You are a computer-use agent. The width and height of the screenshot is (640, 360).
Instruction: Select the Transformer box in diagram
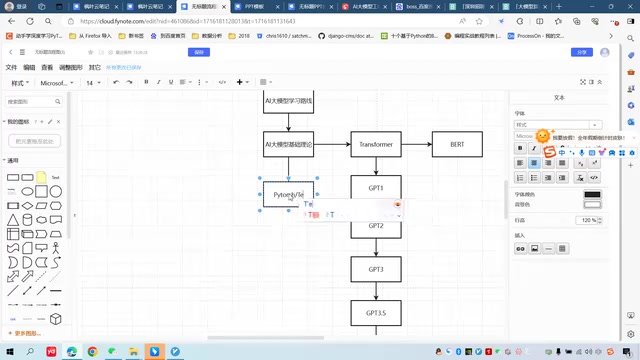click(x=376, y=144)
